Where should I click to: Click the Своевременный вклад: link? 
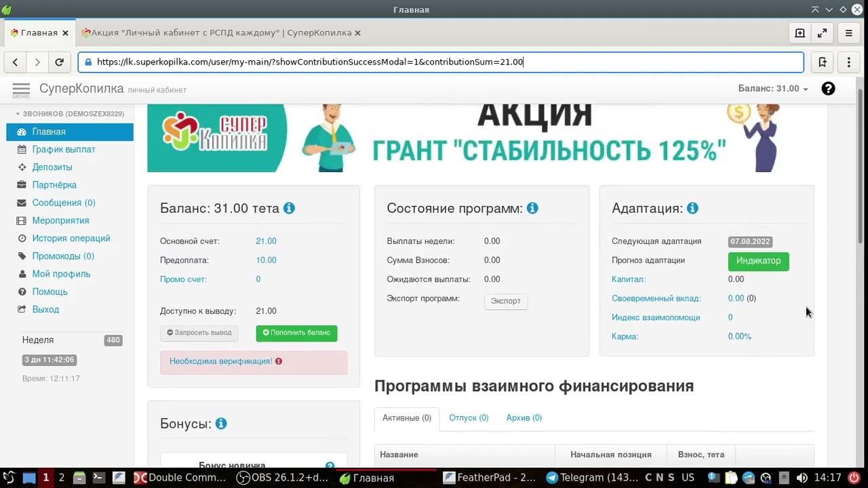[656, 298]
